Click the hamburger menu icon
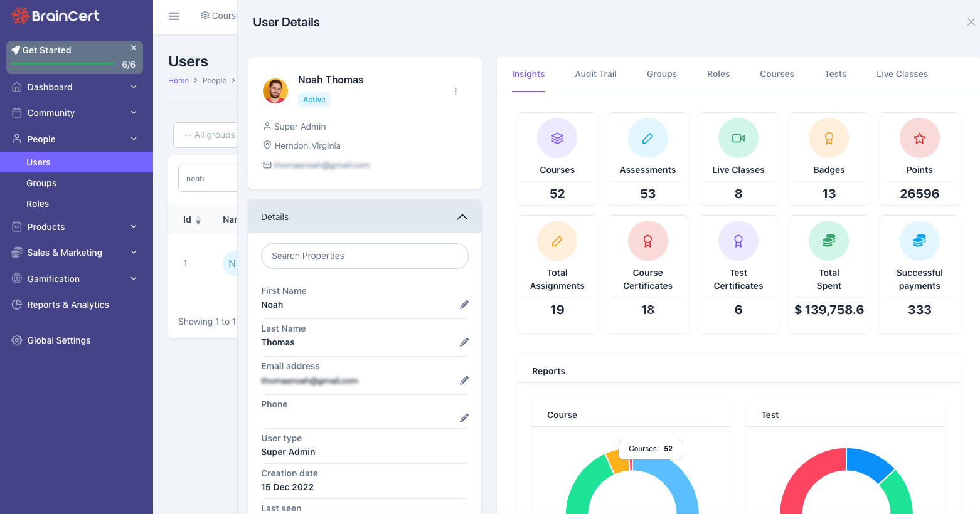 (x=174, y=16)
